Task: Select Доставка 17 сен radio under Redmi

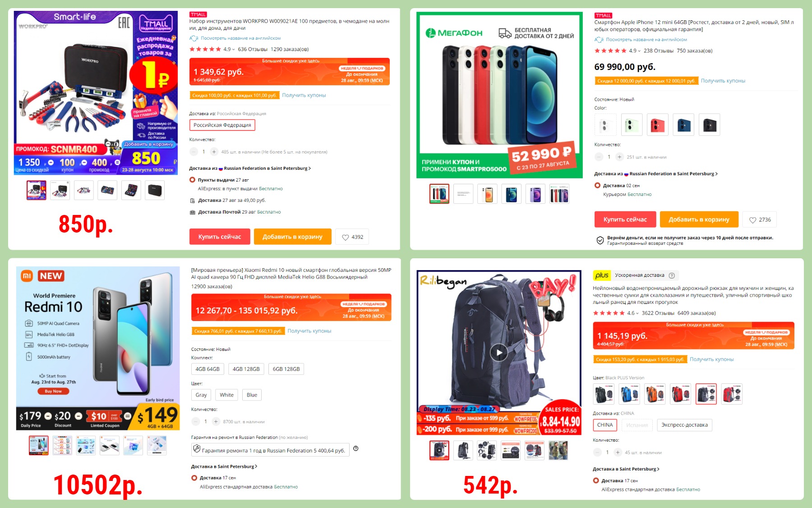Action: (194, 478)
